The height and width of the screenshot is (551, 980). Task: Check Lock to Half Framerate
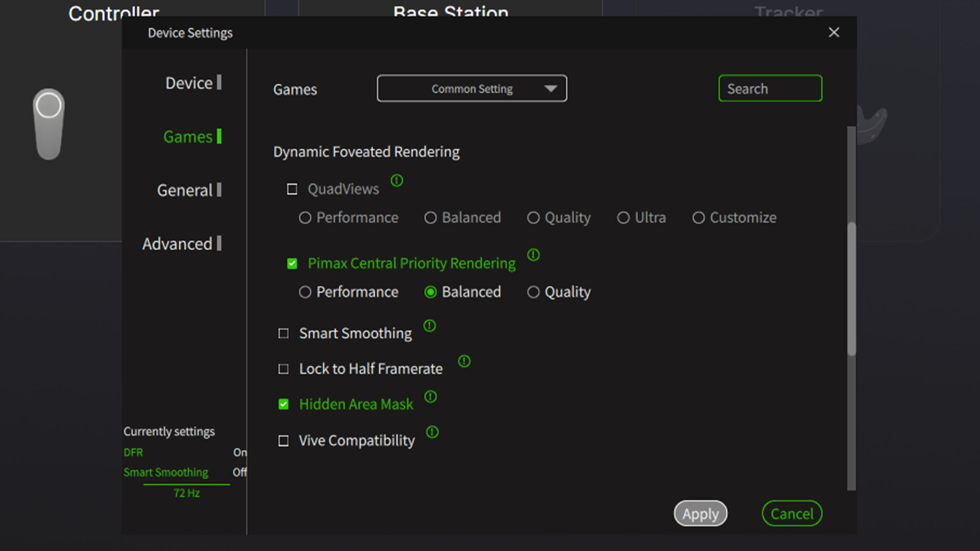(283, 369)
